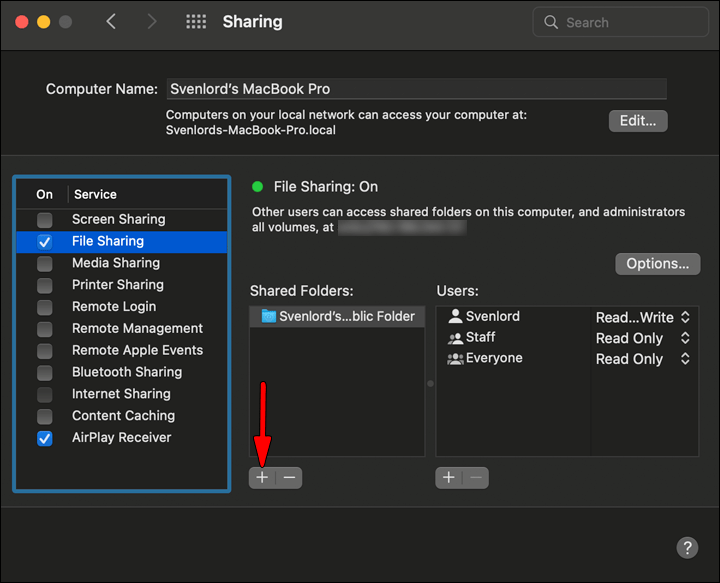
Task: Select the File Sharing service row
Action: [x=122, y=241]
